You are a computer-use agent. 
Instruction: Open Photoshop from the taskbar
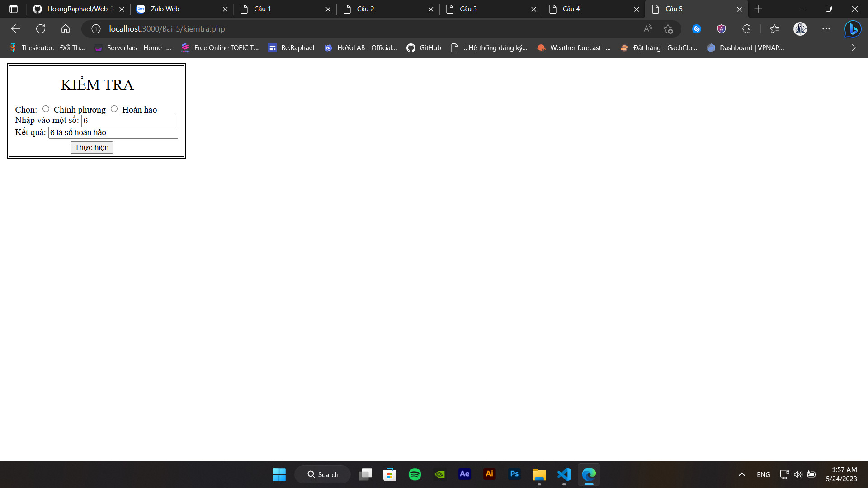(x=514, y=474)
